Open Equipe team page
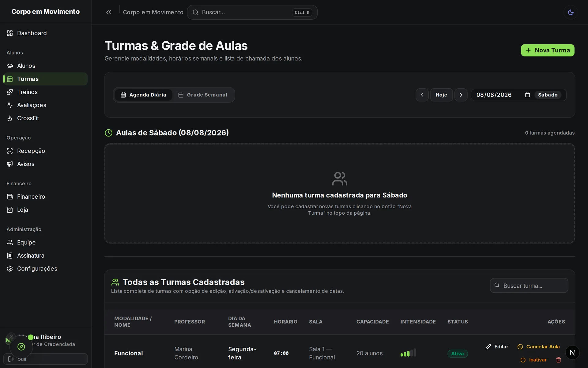Screen dimensions: 588x368 pyautogui.click(x=45, y=243)
